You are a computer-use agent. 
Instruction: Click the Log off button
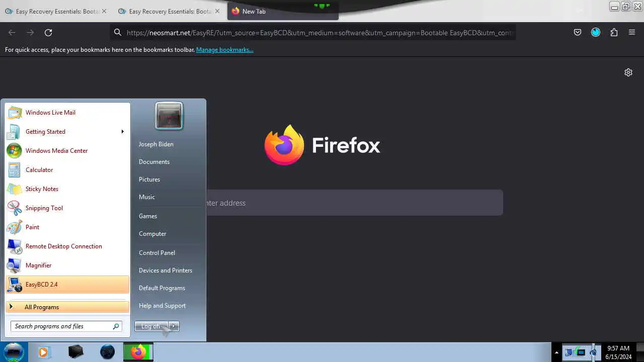[151, 326]
